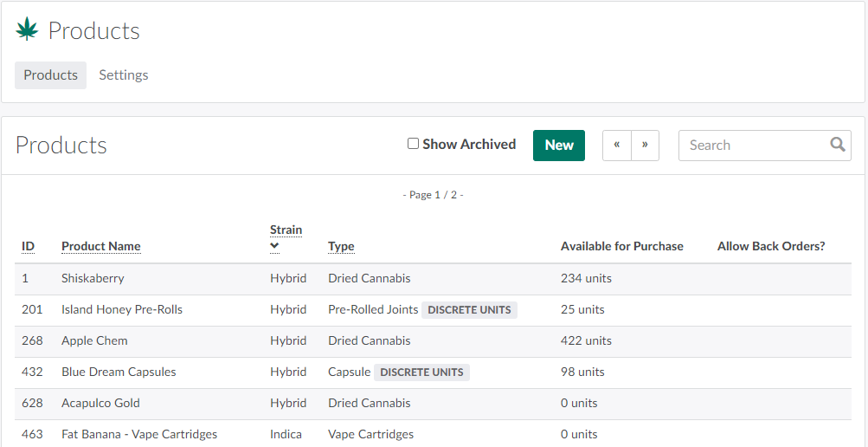Click the green New button
Image resolution: width=868 pixels, height=447 pixels.
pos(558,146)
